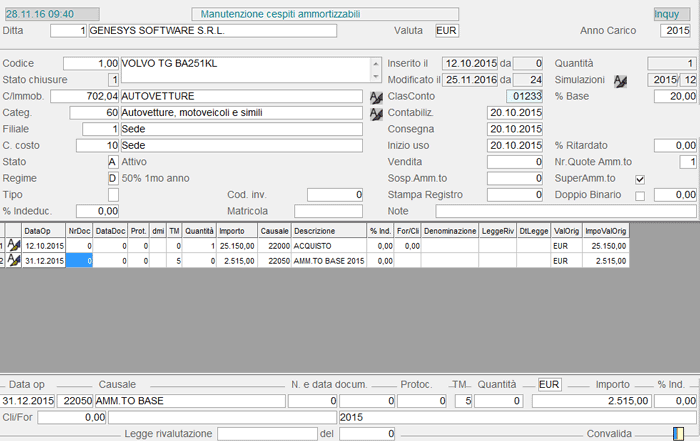Open the Simulazioni lookup icon
Screen dimensions: 700x441
620,81
